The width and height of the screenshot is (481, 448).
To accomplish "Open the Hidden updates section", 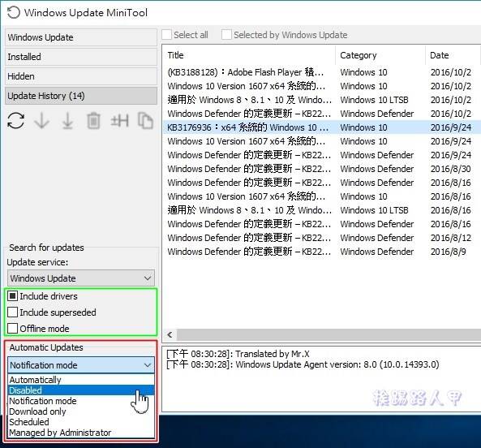I will tap(81, 76).
